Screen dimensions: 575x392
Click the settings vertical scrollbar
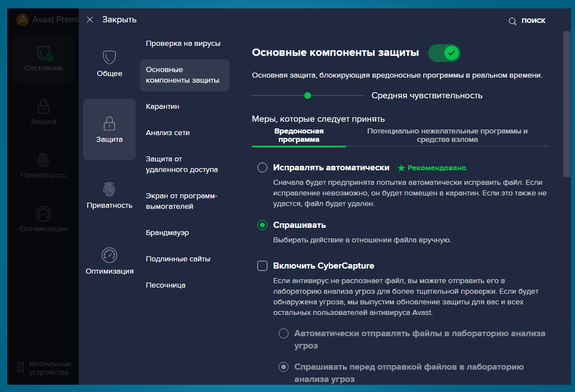point(567,104)
